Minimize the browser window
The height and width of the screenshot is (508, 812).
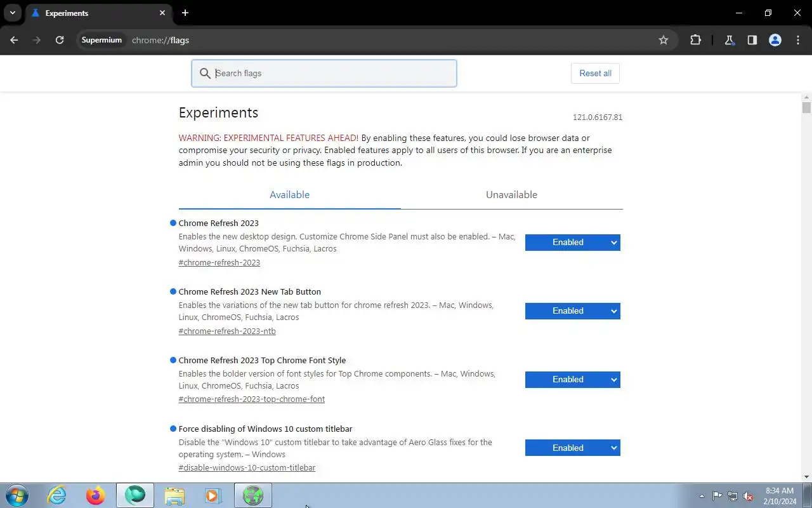click(739, 13)
